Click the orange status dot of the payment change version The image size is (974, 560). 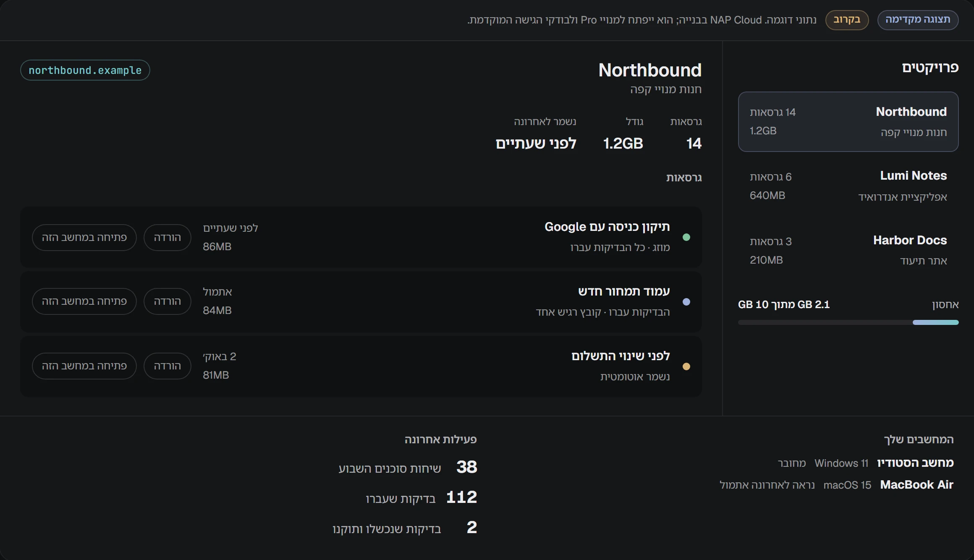click(686, 366)
